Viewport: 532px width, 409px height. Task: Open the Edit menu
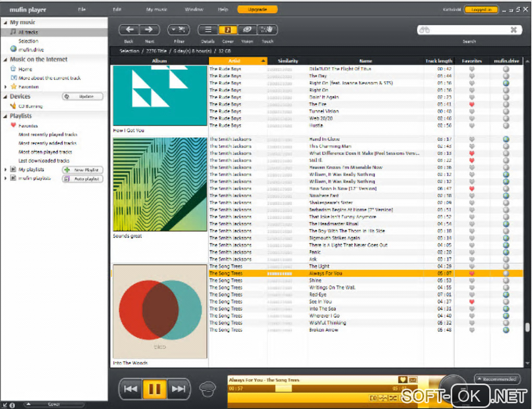117,9
